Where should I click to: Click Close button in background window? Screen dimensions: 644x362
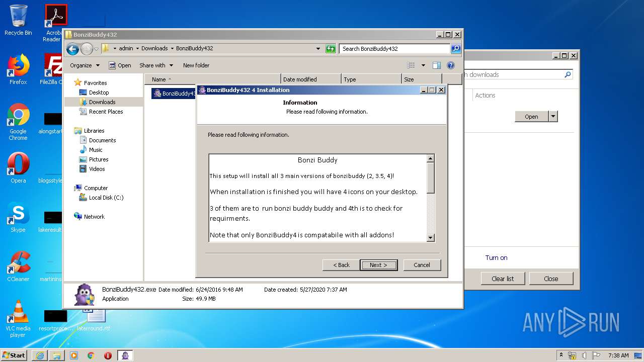(550, 279)
